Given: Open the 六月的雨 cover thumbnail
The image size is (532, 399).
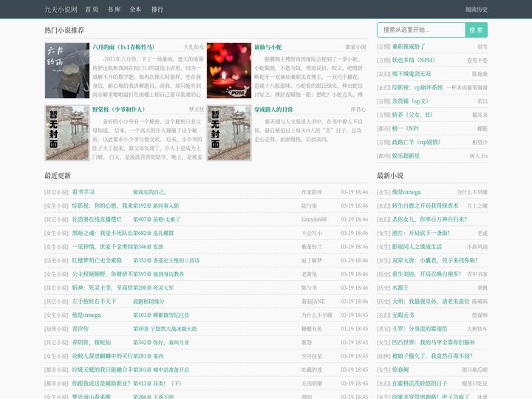Looking at the screenshot, I should (x=67, y=71).
